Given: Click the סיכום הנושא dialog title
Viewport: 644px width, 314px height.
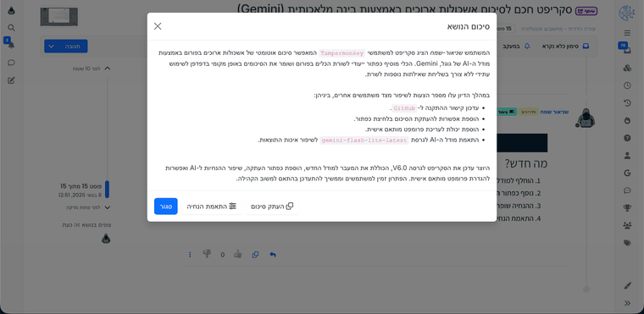Looking at the screenshot, I should click(x=469, y=27).
